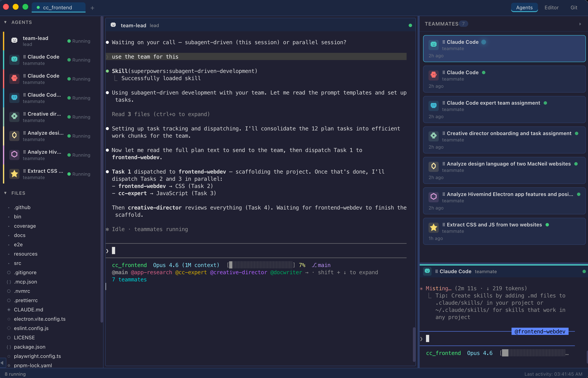Click the hexagon icon on Analyze Hivemind card
The image size is (588, 378).
click(434, 197)
